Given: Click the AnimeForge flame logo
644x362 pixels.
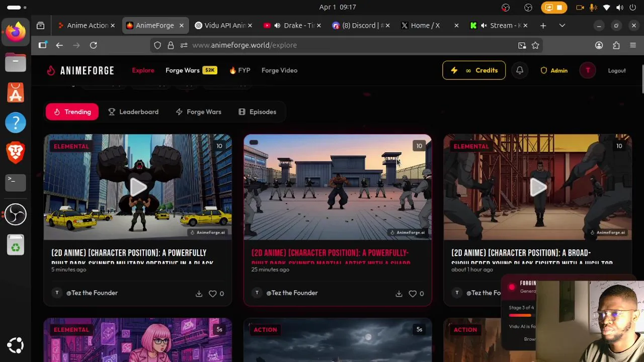Looking at the screenshot, I should tap(51, 70).
